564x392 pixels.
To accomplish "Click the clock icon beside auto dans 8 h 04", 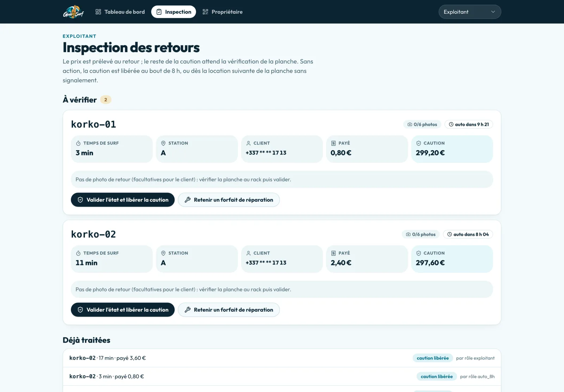I will click(x=449, y=234).
